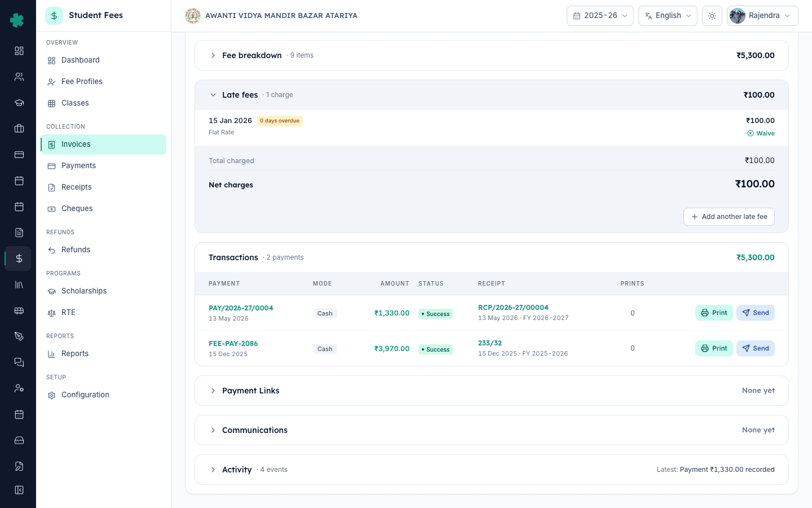
Task: Collapse sidebar using bottom panel icon
Action: tap(19, 490)
